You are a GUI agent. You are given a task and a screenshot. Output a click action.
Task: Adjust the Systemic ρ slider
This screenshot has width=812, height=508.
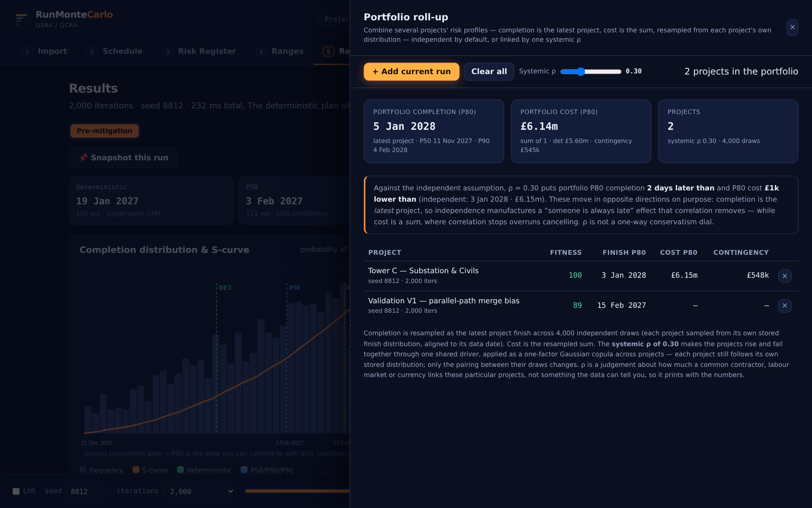[591, 71]
